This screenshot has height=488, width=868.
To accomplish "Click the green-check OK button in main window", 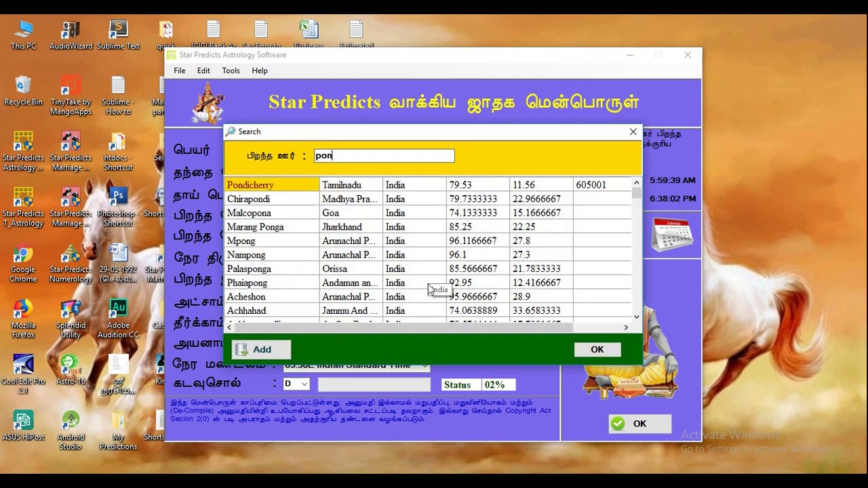I will (x=639, y=424).
